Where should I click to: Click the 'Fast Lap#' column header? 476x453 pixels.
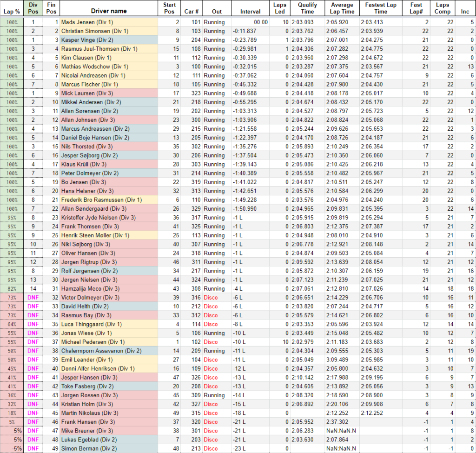[x=416, y=8]
